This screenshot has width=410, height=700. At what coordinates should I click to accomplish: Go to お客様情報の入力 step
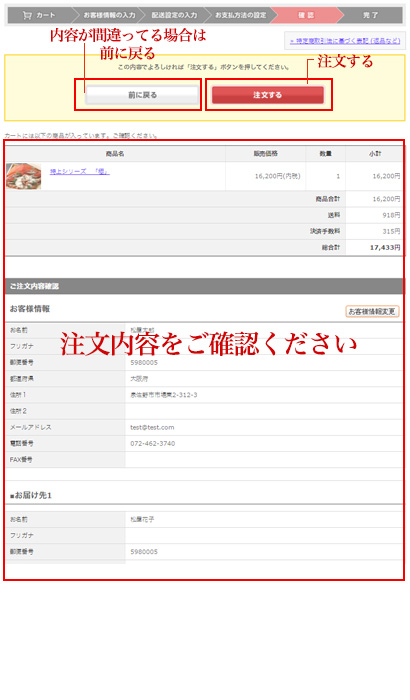109,16
